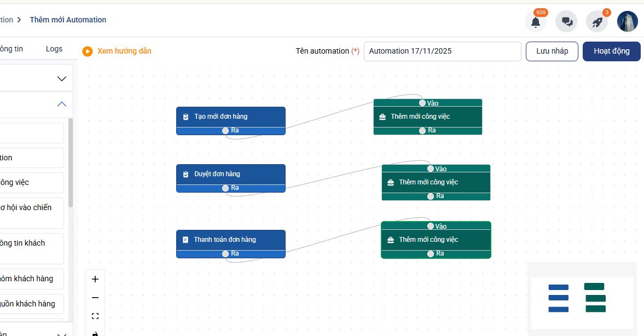Zoom out on the canvas
This screenshot has width=644, height=336.
95,298
